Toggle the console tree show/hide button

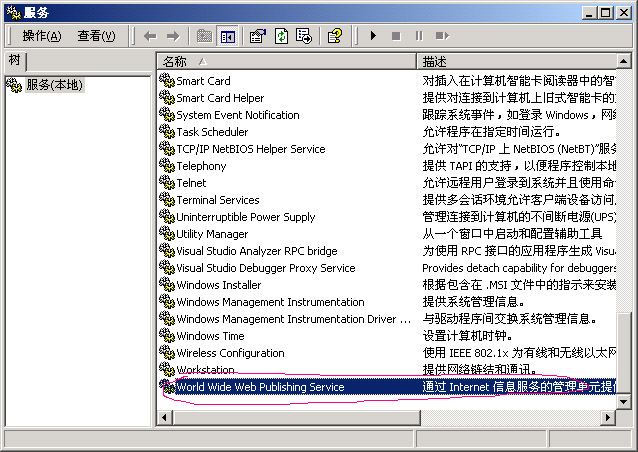(227, 36)
